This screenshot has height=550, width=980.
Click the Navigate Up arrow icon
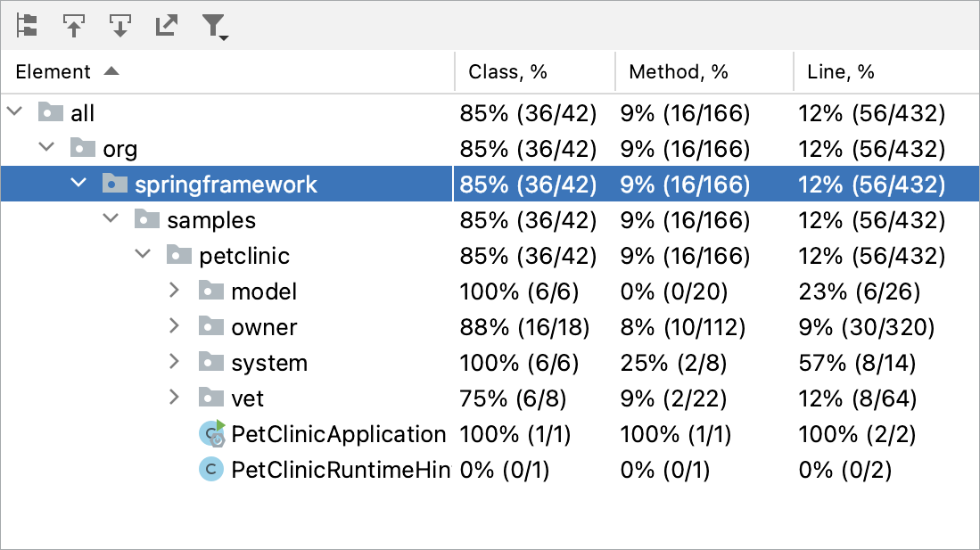click(74, 26)
